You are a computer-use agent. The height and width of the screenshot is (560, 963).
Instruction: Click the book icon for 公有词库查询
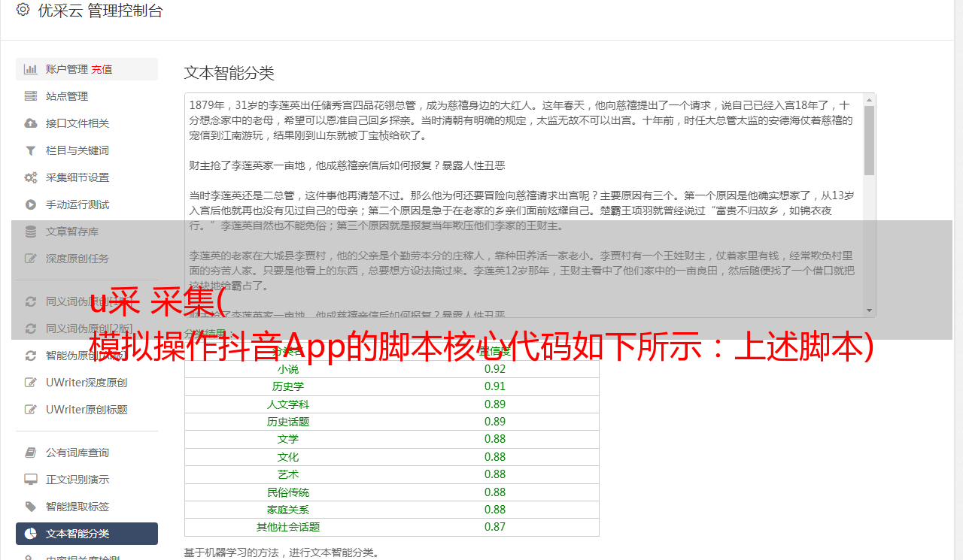(31, 453)
